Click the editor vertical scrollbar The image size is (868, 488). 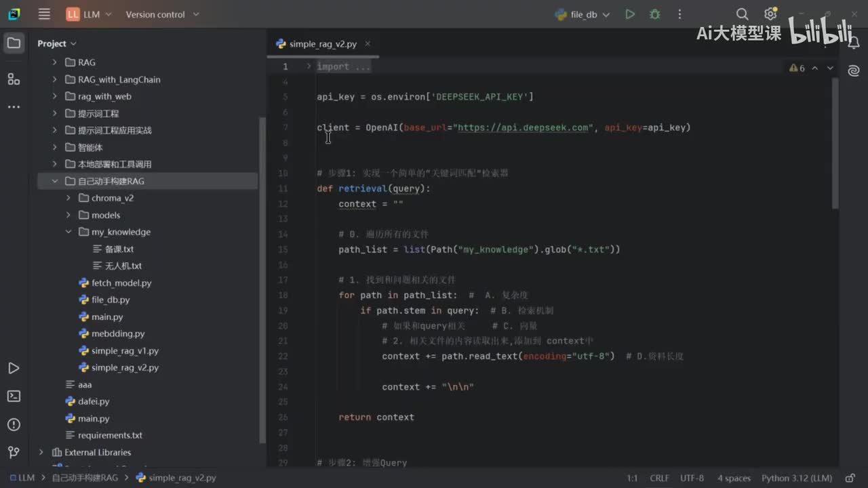point(835,143)
